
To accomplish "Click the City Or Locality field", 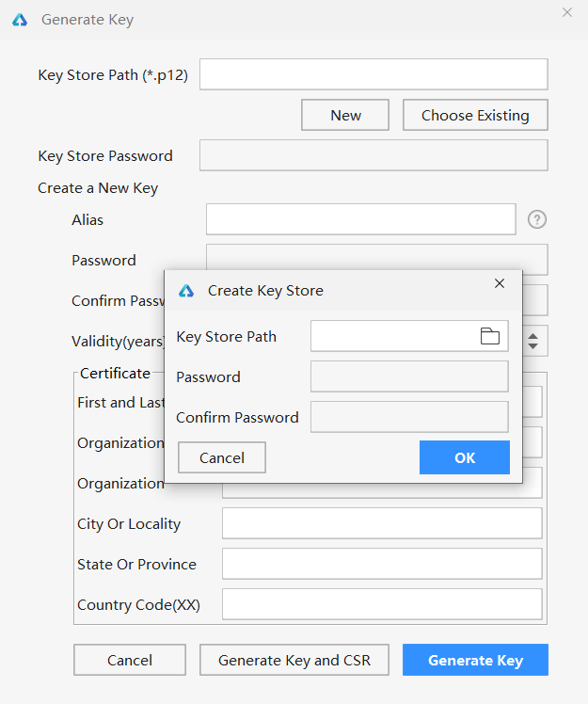I will [x=382, y=523].
